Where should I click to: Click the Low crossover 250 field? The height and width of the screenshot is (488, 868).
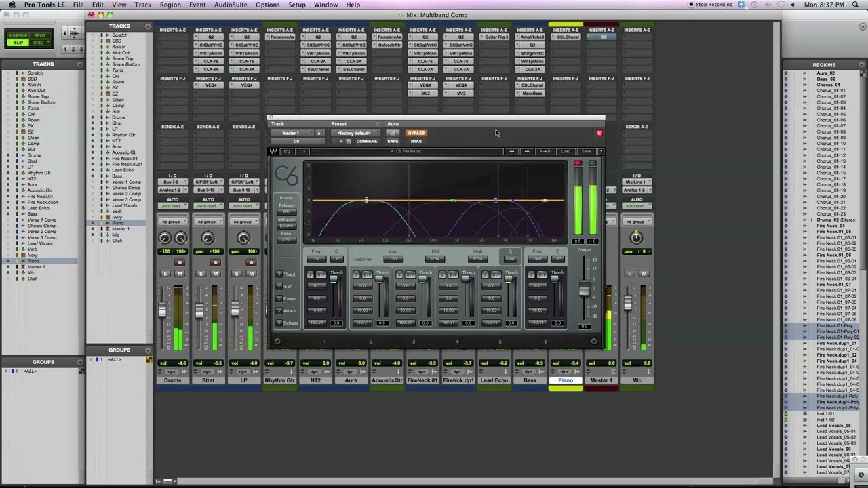393,259
